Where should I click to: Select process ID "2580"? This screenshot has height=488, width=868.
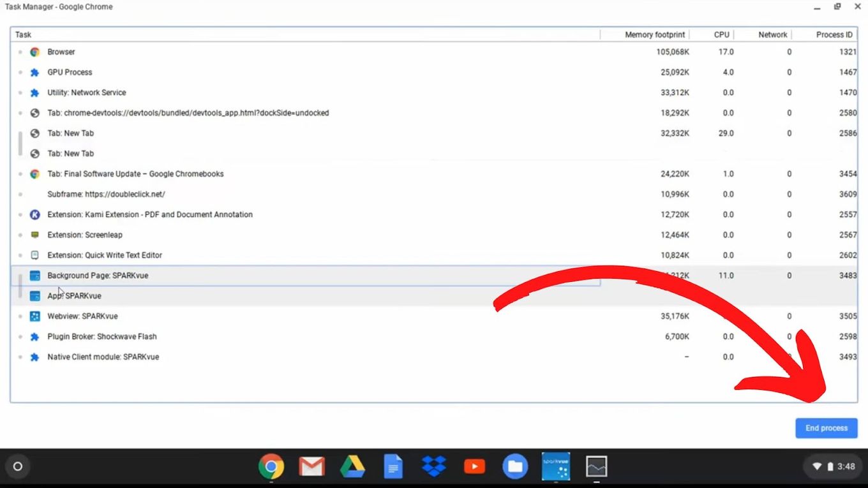point(848,113)
